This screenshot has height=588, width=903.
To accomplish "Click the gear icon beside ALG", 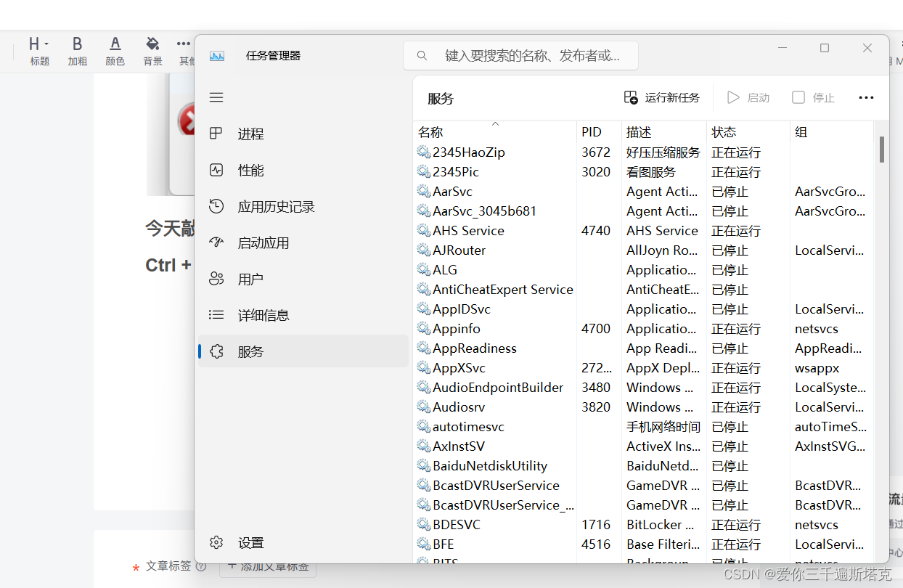I will 424,269.
